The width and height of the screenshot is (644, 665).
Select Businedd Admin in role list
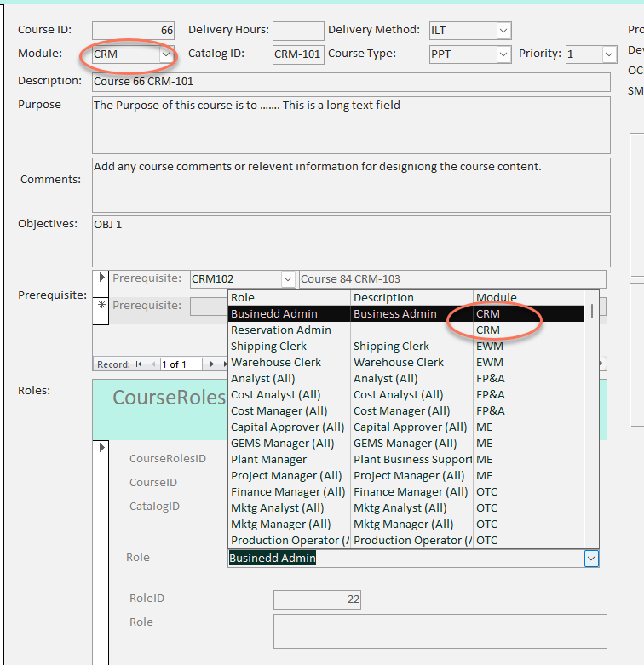point(406,314)
